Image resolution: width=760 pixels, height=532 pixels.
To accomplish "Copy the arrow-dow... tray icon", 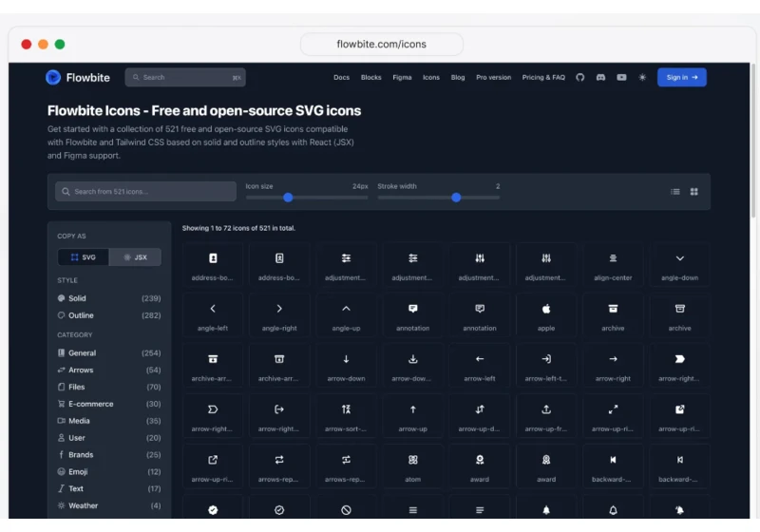I will pyautogui.click(x=413, y=367).
